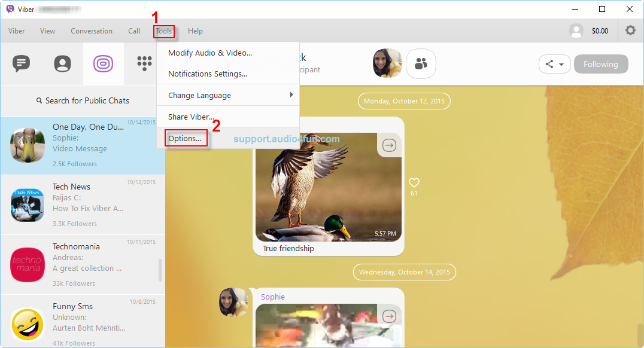Viewport: 644px width, 348px height.
Task: Open the View menu
Action: 48,30
